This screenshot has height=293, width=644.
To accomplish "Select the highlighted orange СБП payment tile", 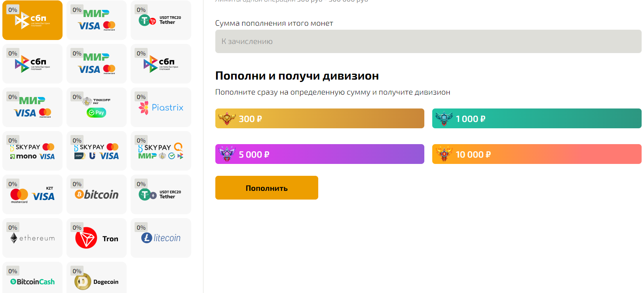I will [x=32, y=20].
